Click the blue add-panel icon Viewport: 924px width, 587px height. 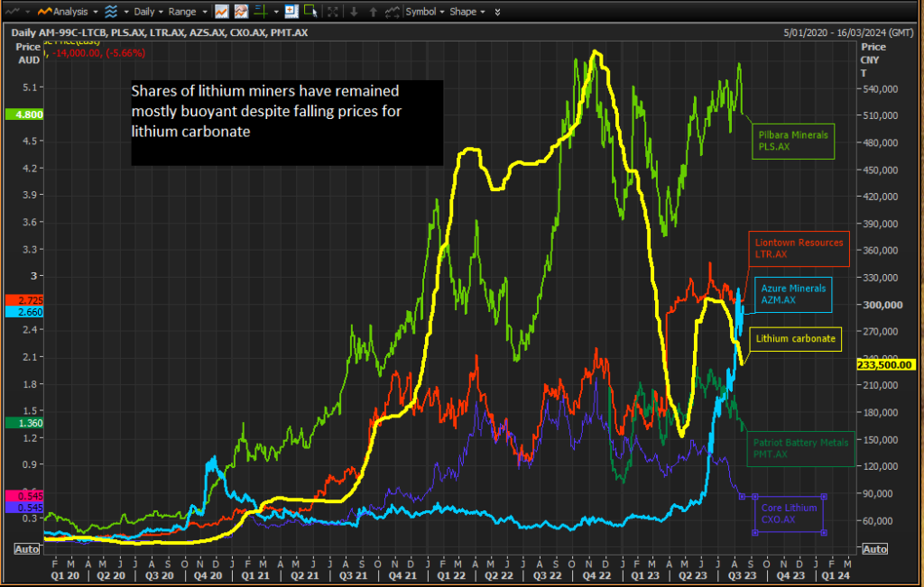click(291, 12)
